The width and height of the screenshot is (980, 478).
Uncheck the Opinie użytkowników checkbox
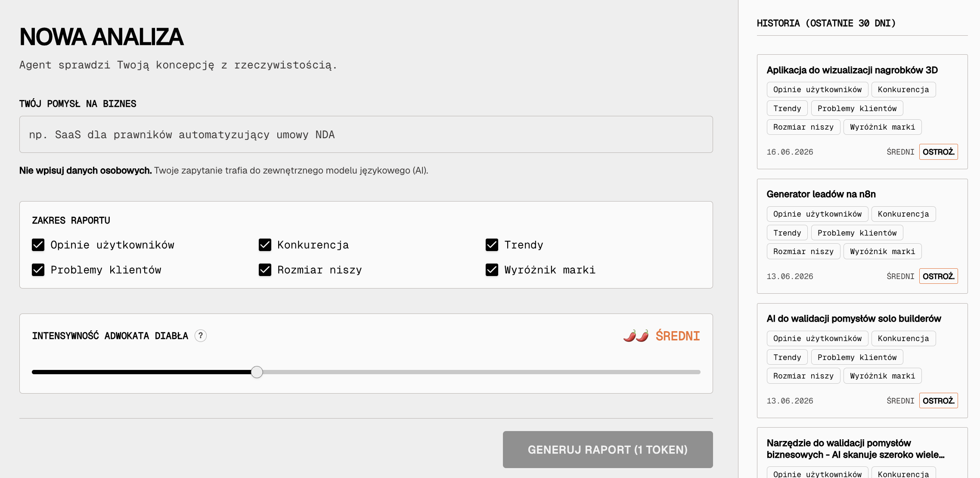(x=38, y=245)
